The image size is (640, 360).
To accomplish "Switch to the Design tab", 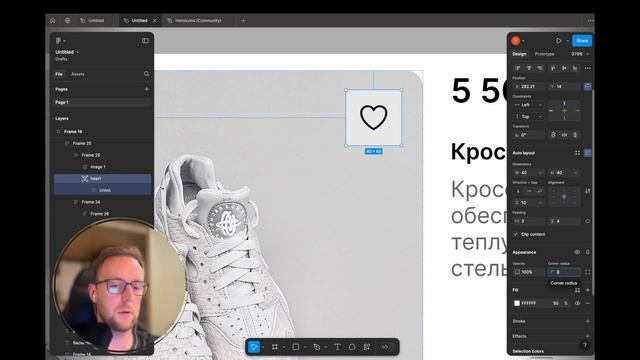I will [x=519, y=54].
